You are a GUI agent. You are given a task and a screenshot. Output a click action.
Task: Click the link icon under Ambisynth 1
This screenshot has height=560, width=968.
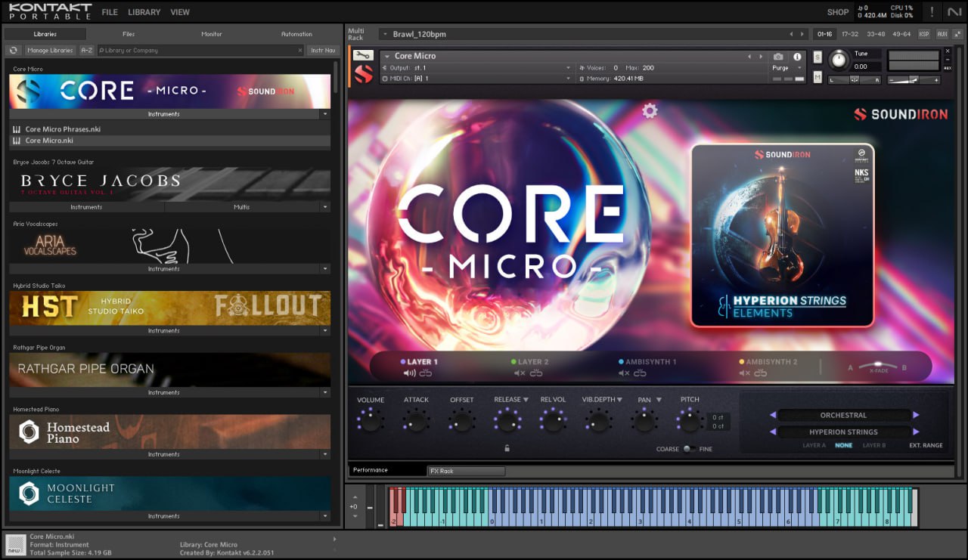(641, 373)
